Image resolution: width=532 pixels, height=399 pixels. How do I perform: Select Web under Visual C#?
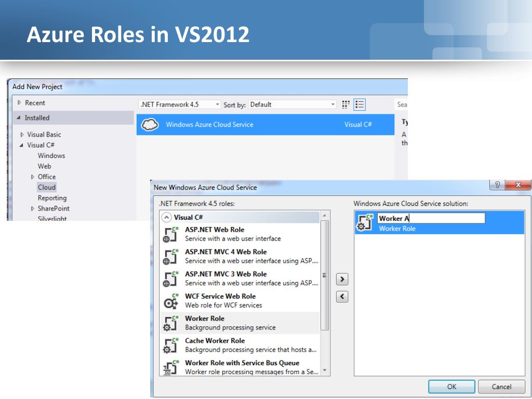point(45,166)
